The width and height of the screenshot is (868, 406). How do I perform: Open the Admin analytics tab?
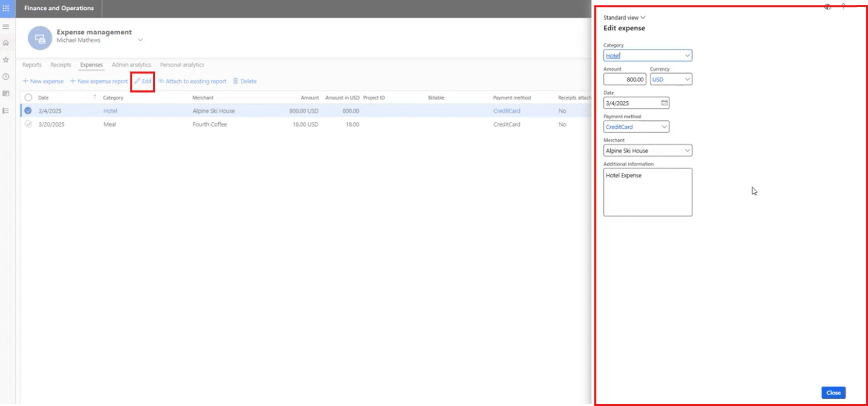pos(131,65)
